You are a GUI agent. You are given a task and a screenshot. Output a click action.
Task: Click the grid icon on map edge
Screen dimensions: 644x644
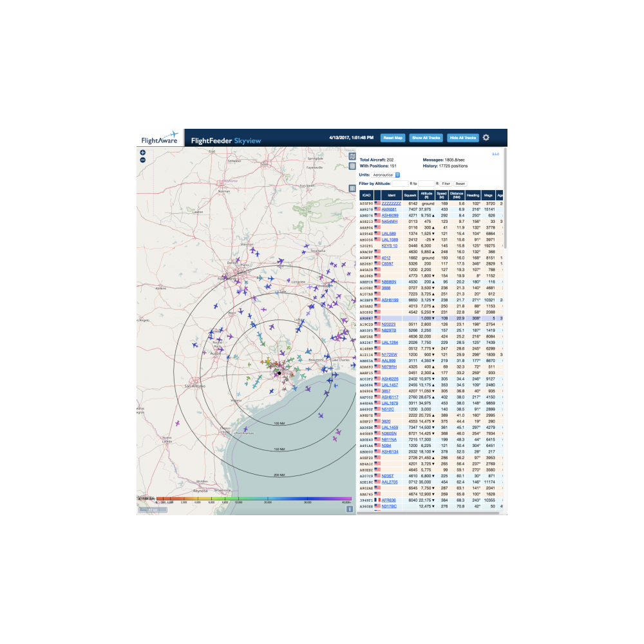(x=352, y=166)
